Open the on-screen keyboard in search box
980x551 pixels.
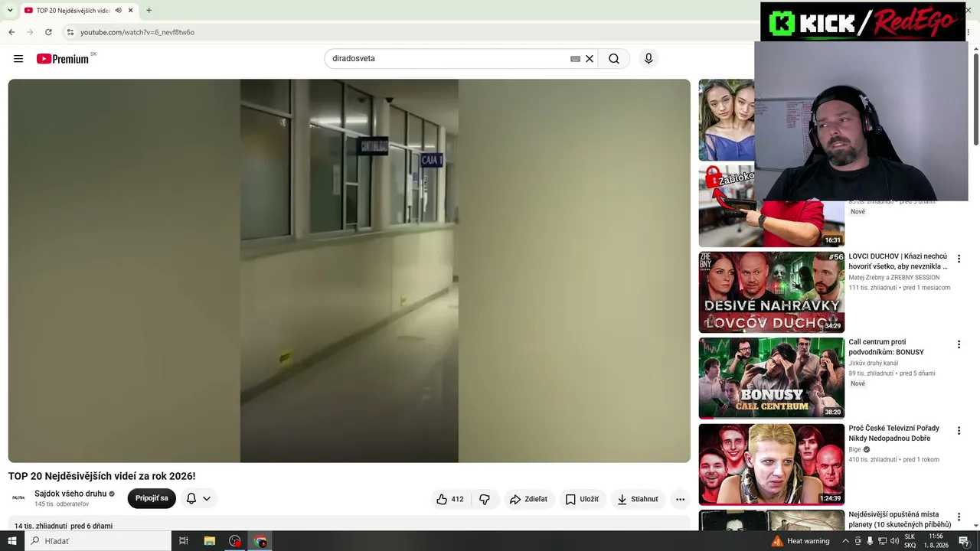pyautogui.click(x=575, y=59)
